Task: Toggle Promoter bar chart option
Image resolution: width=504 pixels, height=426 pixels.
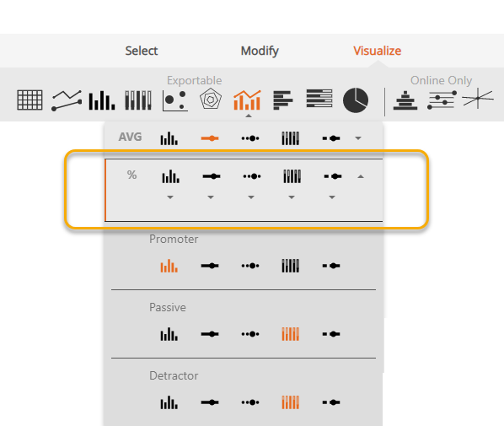Action: [169, 266]
